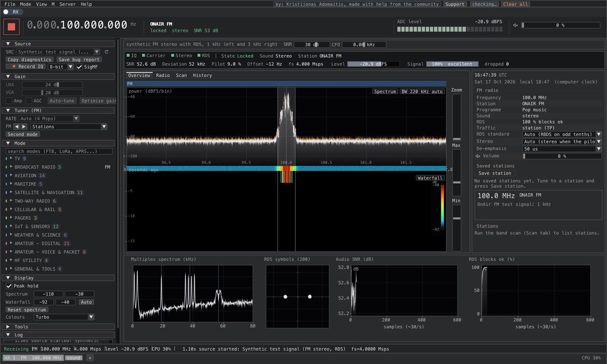The height and width of the screenshot is (364, 607).
Task: Expand the MARITIME mode category arrow
Action: click(x=11, y=184)
